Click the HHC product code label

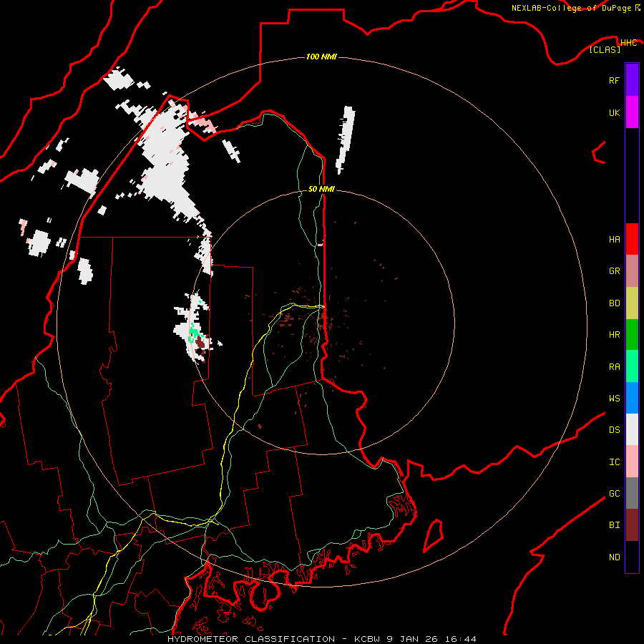pyautogui.click(x=628, y=43)
